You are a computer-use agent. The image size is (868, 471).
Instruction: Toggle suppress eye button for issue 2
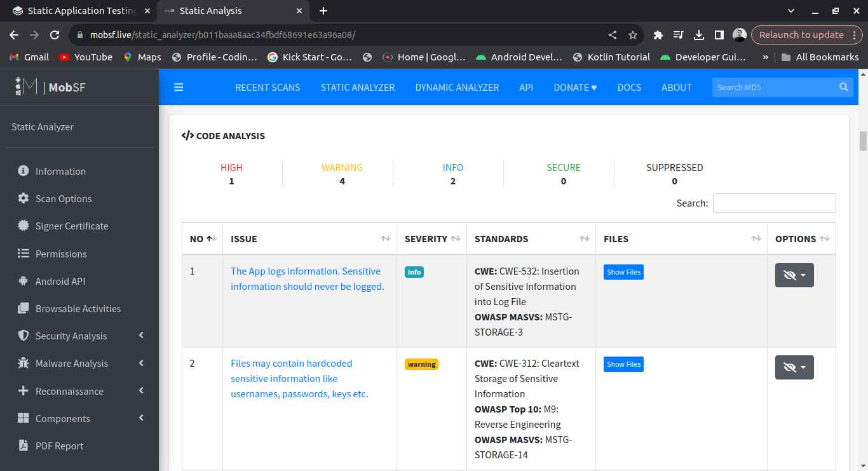(794, 367)
